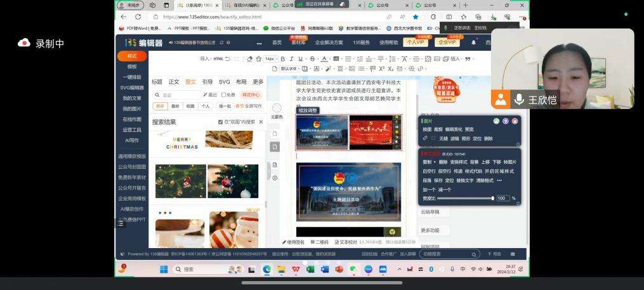Click the 样式中心 button
This screenshot has height=290, width=644.
(251, 95)
